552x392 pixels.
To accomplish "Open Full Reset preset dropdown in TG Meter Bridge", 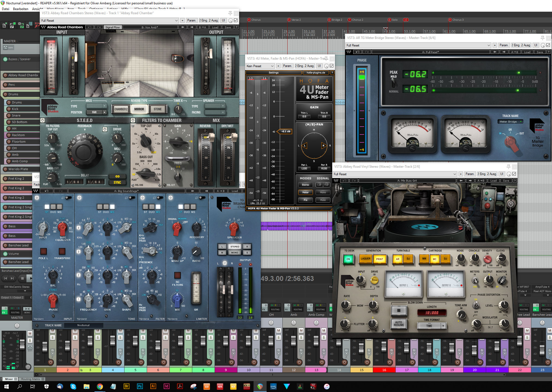I will (x=418, y=45).
